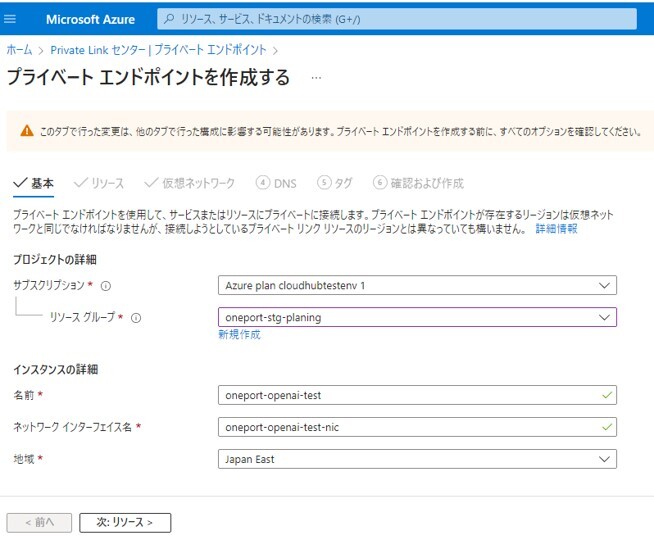654x540 pixels.
Task: Click the step 6 circle icon
Action: [380, 183]
